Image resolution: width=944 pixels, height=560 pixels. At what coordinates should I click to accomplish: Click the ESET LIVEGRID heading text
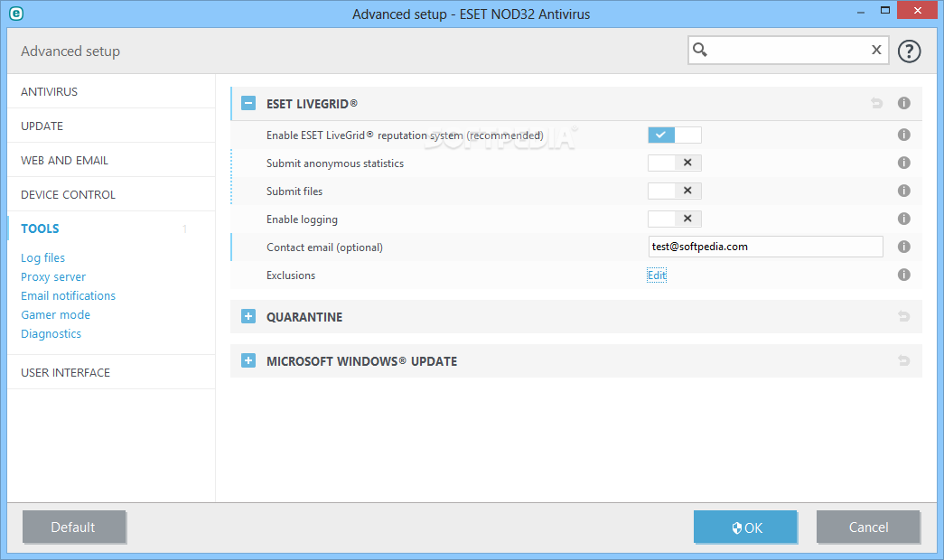tap(312, 104)
